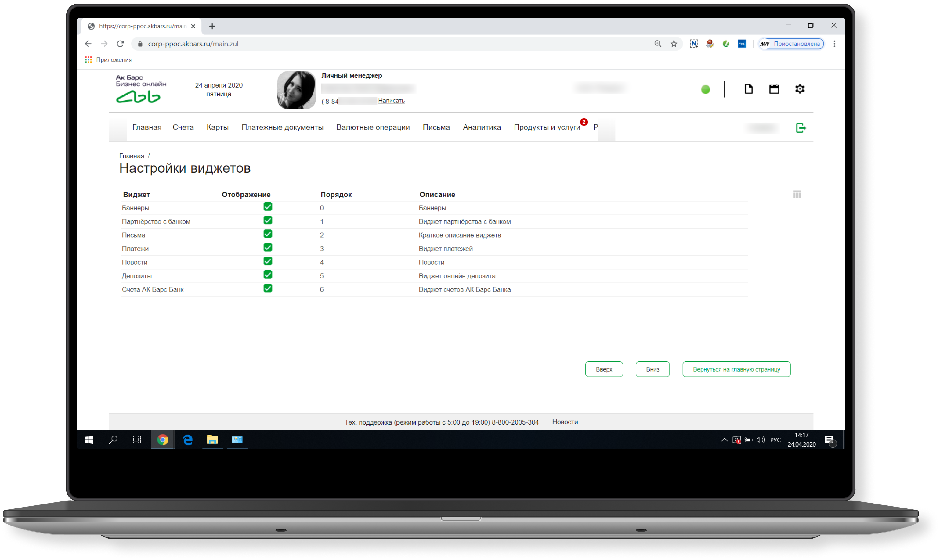Screen dimensions: 940x560
Task: Click the Приложения apps grid icon
Action: (x=88, y=59)
